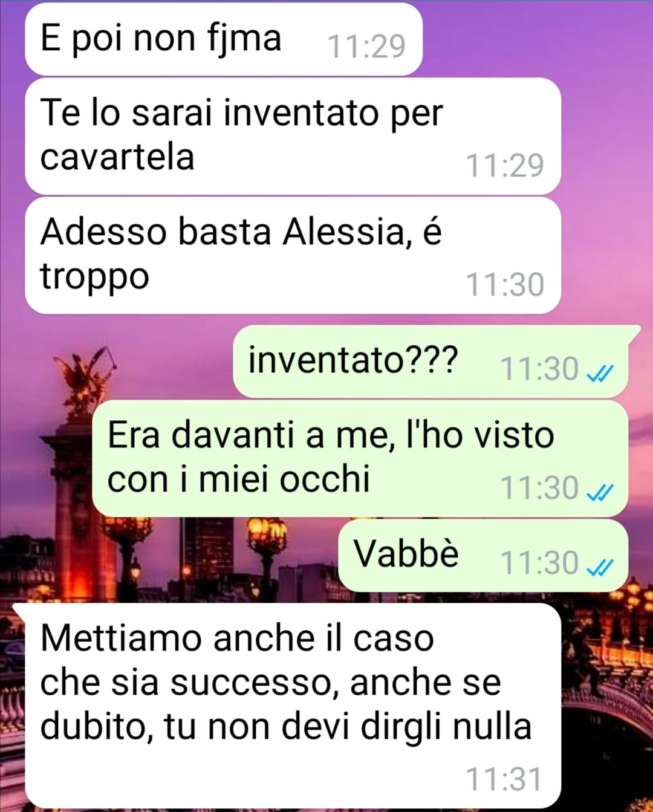Select the 'Era davanti a me' sent bubble

pyautogui.click(x=360, y=458)
